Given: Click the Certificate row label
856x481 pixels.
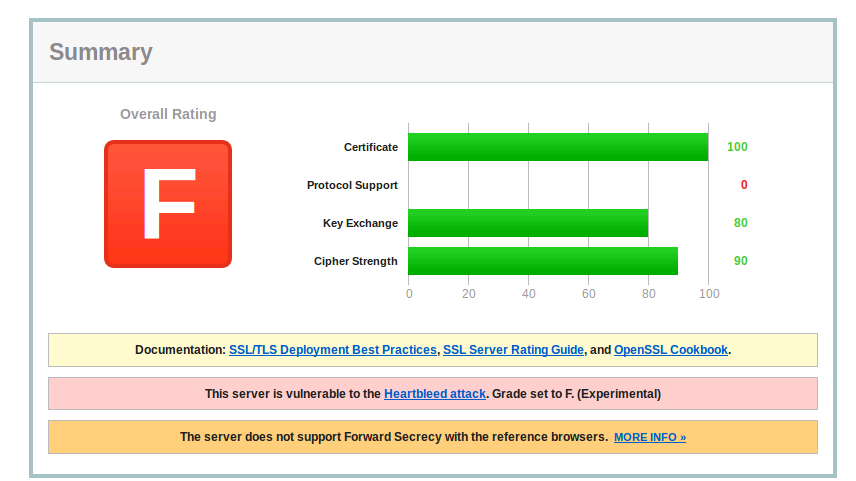Looking at the screenshot, I should [x=370, y=147].
